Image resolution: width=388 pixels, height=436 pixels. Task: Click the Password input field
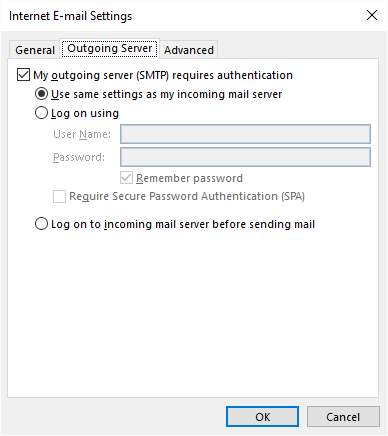point(245,157)
